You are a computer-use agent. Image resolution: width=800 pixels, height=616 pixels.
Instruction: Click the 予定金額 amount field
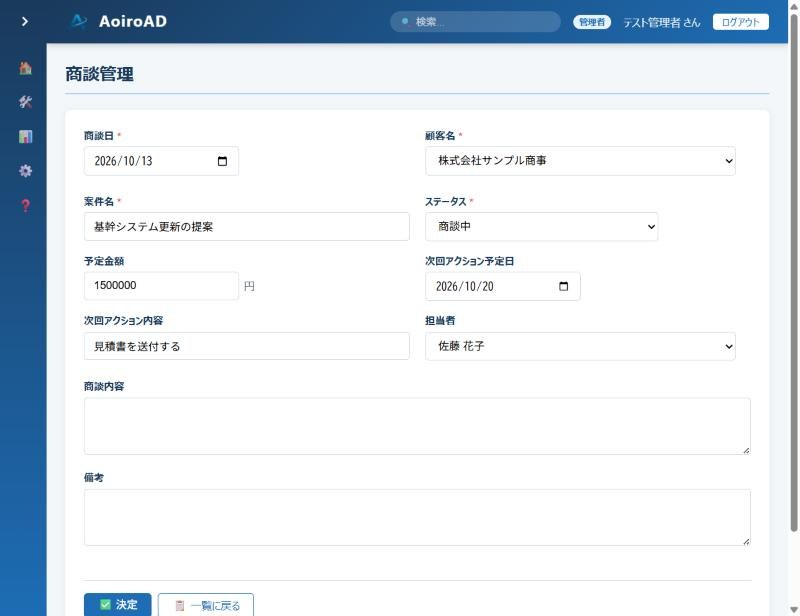pos(161,286)
